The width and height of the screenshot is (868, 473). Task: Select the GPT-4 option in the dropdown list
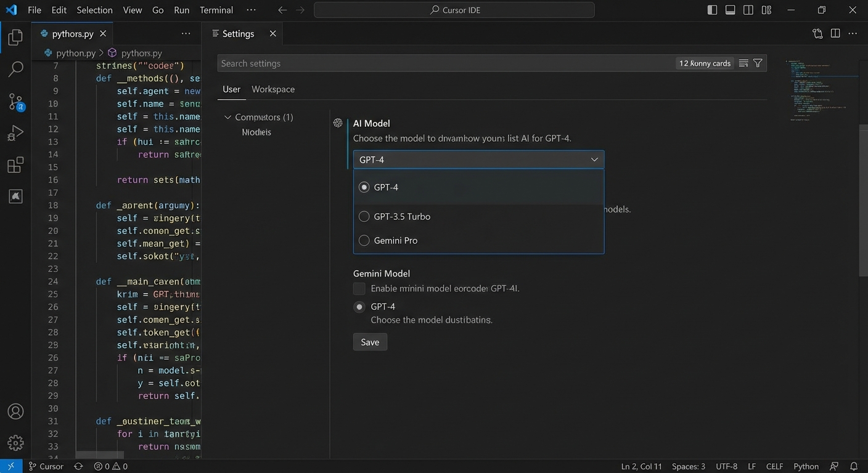click(x=478, y=187)
